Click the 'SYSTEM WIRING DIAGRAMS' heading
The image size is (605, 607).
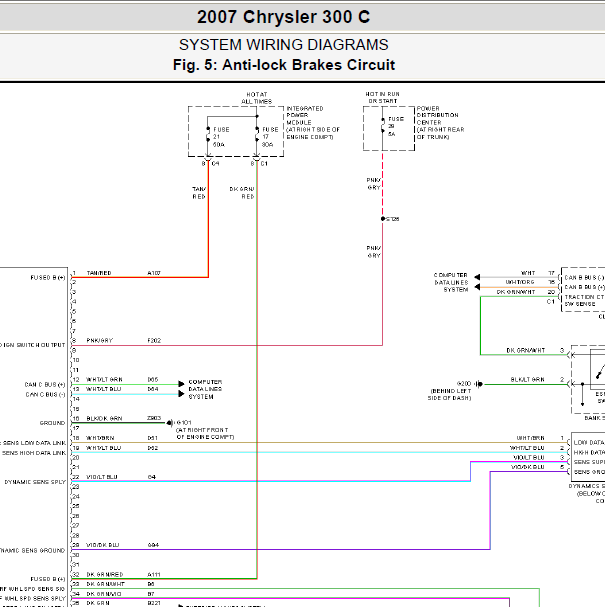point(283,45)
